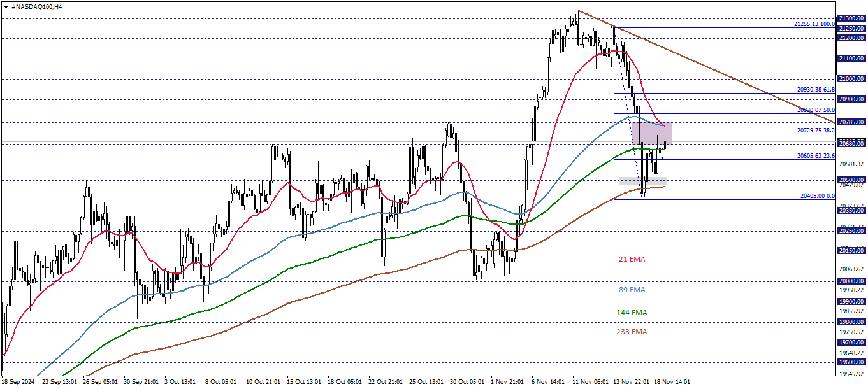Click the 19648.22 axis price value
Screen dimensions: 868x389
(851, 353)
